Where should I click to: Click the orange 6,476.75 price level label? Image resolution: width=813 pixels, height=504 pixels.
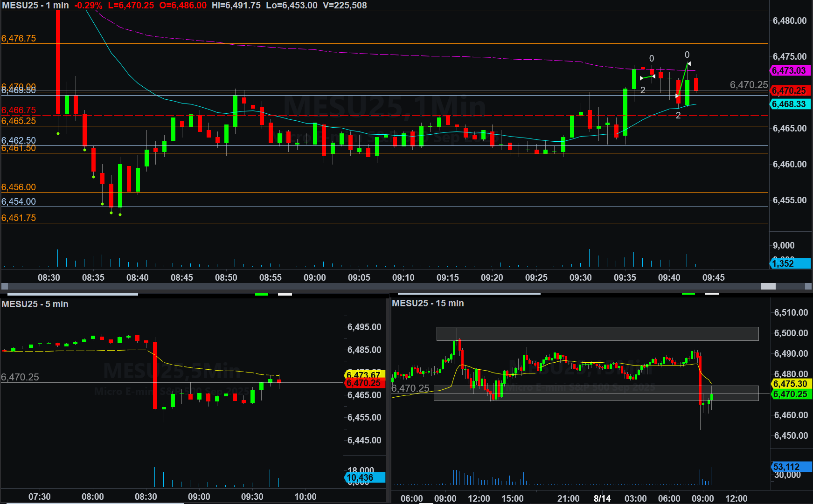pyautogui.click(x=19, y=38)
